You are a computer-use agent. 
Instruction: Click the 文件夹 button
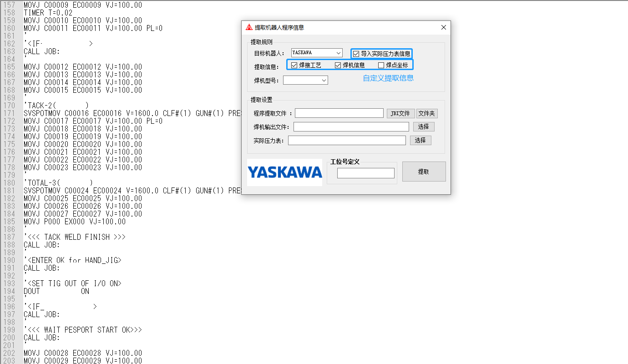[x=427, y=113]
